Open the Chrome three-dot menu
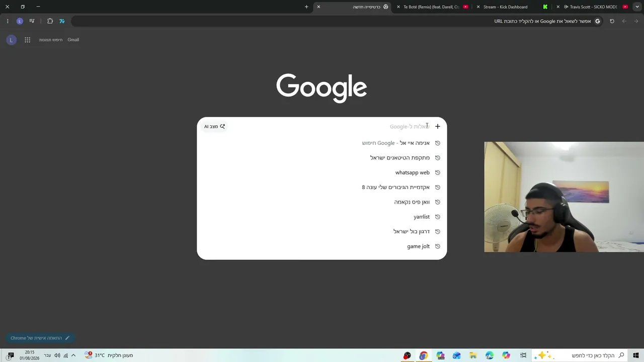Image resolution: width=644 pixels, height=362 pixels. tap(8, 21)
